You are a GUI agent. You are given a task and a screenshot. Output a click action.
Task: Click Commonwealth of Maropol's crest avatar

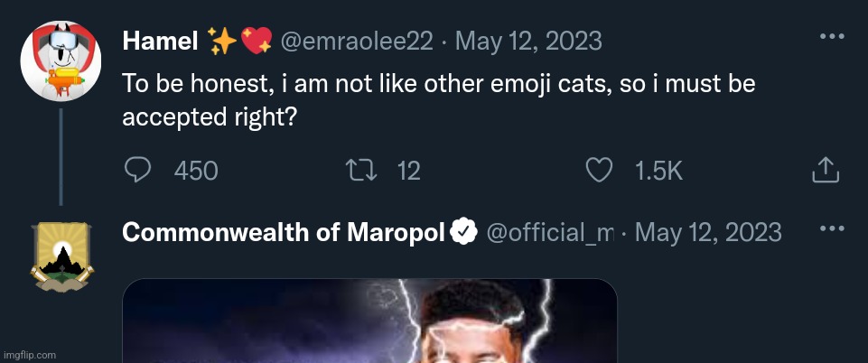60,256
